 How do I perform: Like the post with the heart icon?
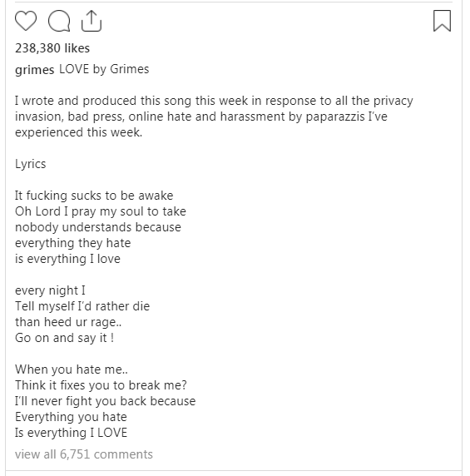26,21
